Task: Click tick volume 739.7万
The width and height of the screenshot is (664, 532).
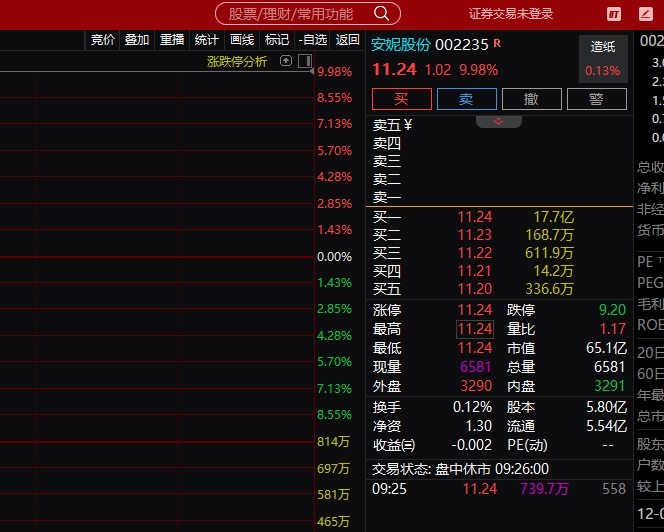Action: 545,489
